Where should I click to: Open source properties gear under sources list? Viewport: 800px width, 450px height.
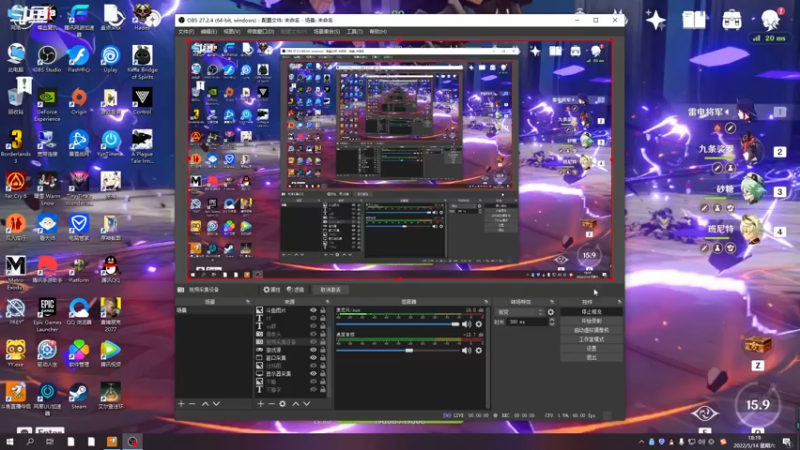[x=283, y=404]
